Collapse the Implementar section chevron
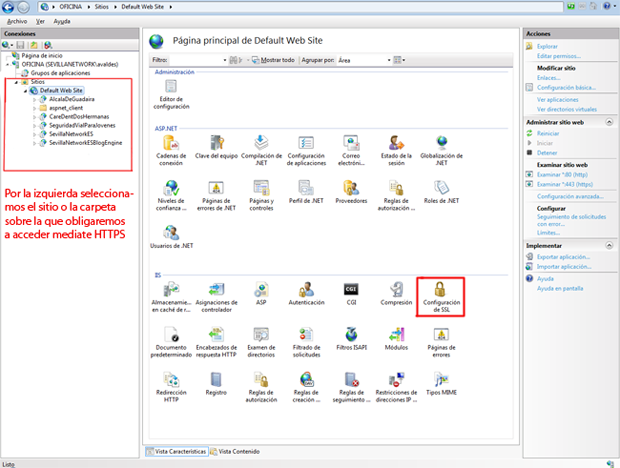This screenshot has width=620, height=468. tap(609, 245)
